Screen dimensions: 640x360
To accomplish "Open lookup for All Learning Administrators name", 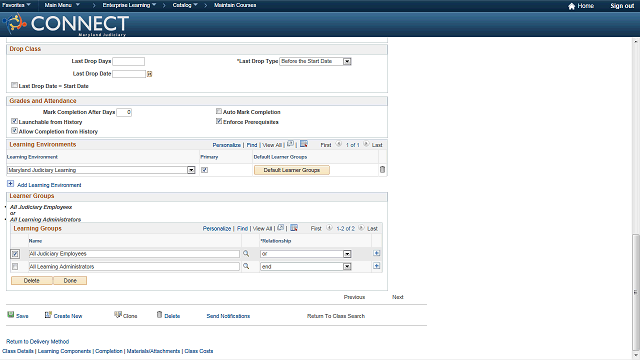I will [x=246, y=266].
